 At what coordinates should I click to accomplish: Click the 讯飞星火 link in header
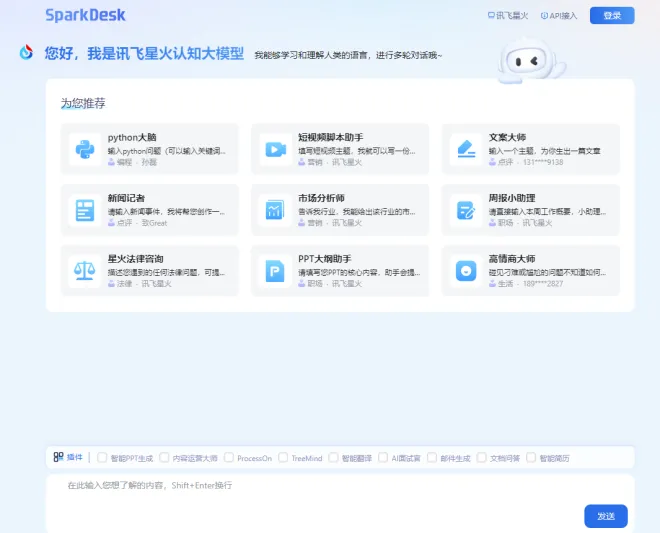(508, 16)
